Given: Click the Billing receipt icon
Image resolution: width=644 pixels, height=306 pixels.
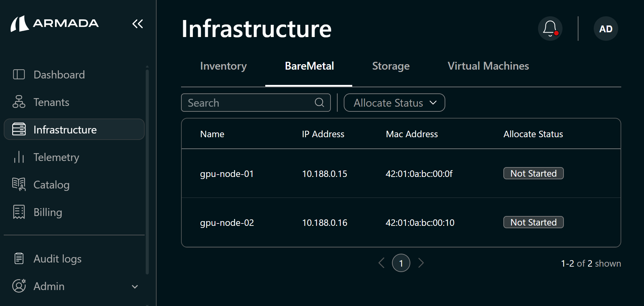Looking at the screenshot, I should pyautogui.click(x=19, y=212).
